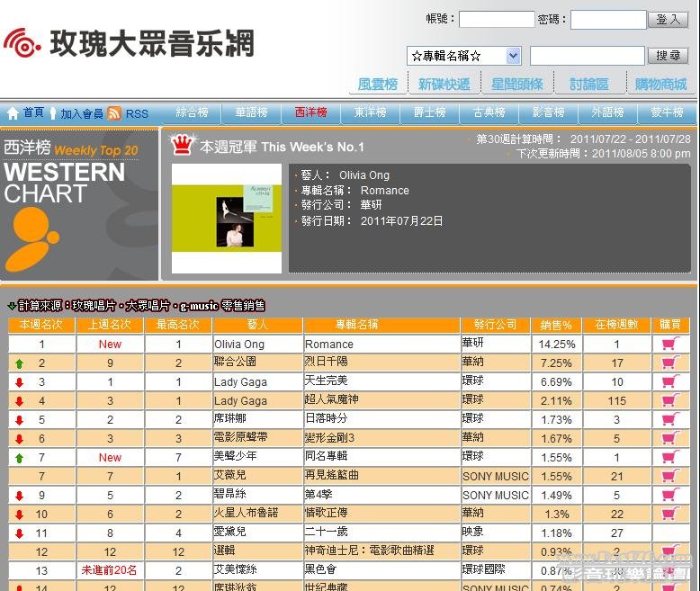Click buy cart icon for 日落時分 row
The height and width of the screenshot is (591, 700).
tap(669, 419)
